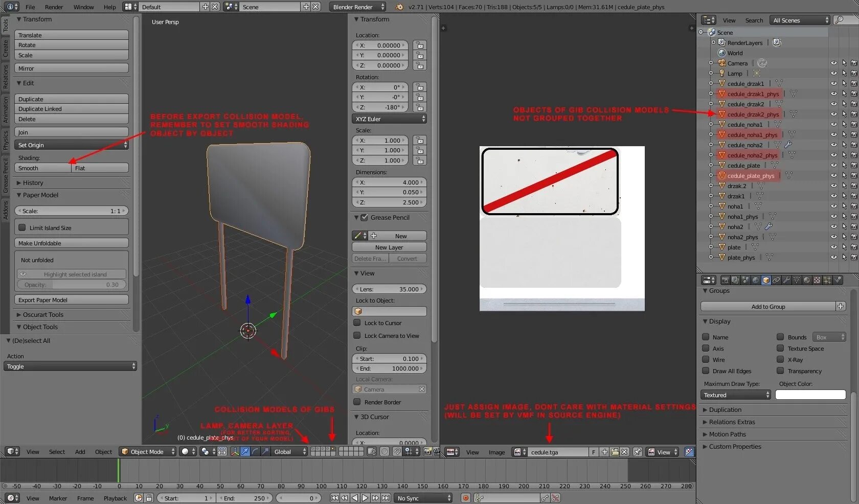Open the Material properties tab
The image size is (859, 504).
point(807,280)
